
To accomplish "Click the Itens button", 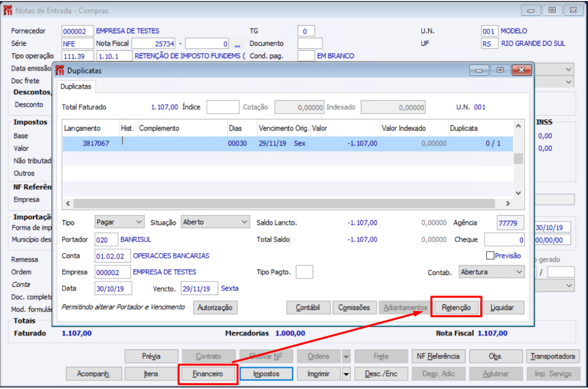I will click(x=151, y=374).
